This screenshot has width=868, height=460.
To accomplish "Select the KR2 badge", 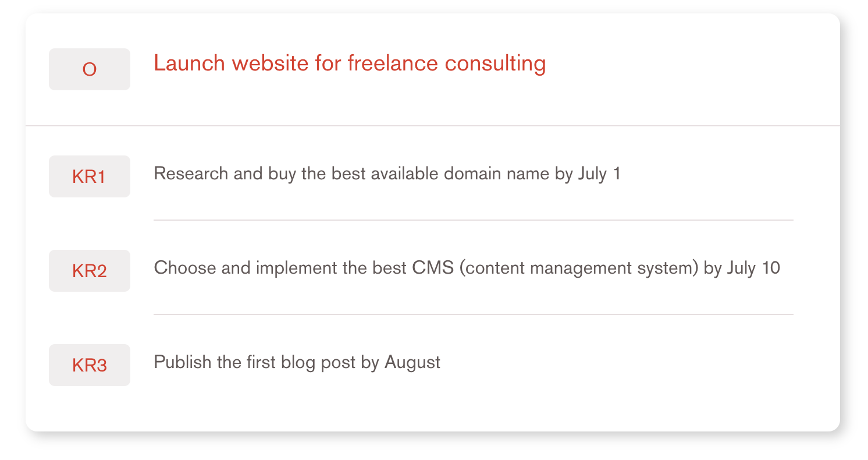I will coord(90,271).
